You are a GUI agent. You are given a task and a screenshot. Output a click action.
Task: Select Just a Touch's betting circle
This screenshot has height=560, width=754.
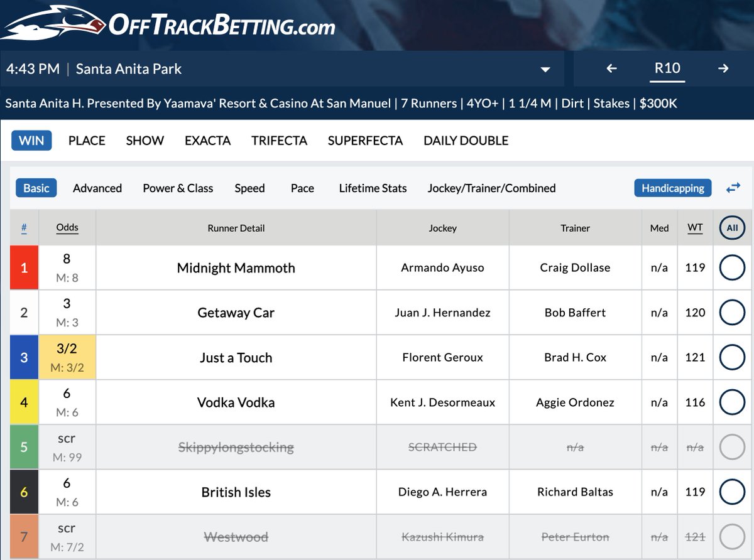731,357
